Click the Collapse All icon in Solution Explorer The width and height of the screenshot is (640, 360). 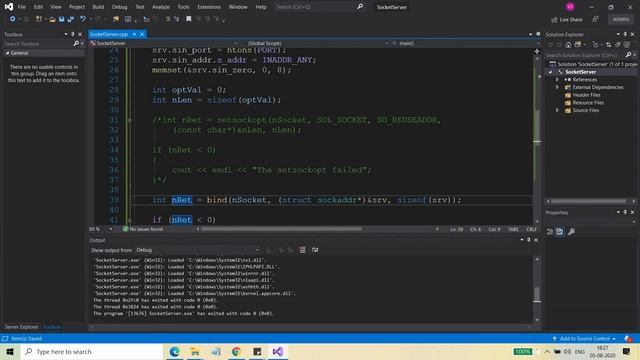point(618,44)
